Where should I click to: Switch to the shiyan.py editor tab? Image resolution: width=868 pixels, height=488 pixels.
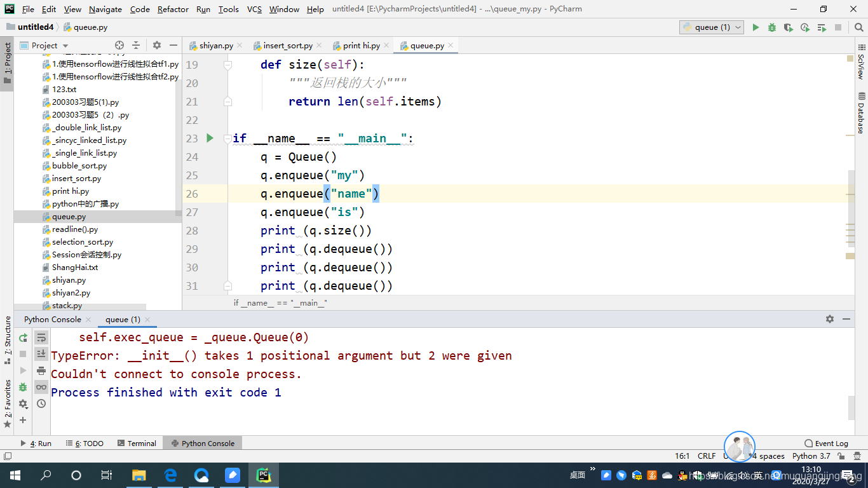tap(216, 45)
